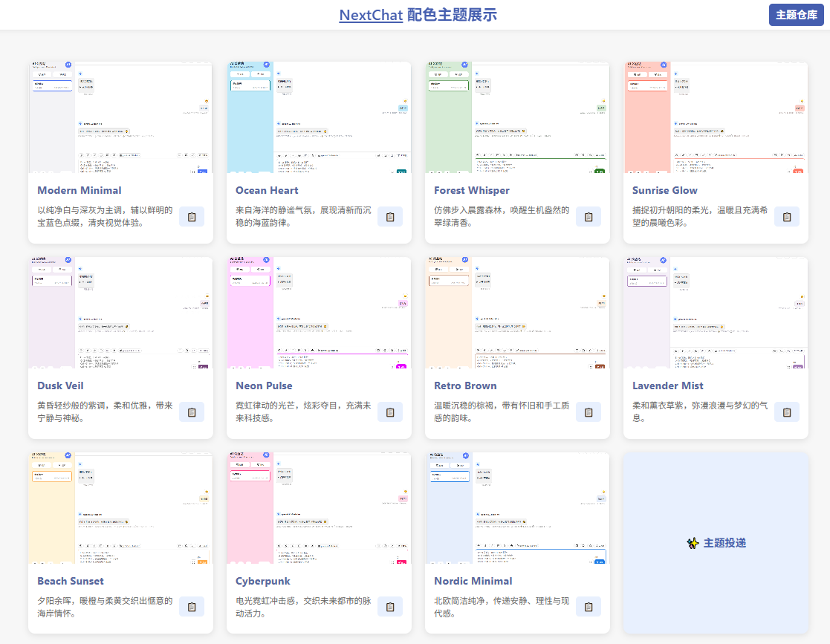Image resolution: width=830 pixels, height=644 pixels.
Task: Copy the Ocean Heart theme via clipboard icon
Action: click(390, 217)
